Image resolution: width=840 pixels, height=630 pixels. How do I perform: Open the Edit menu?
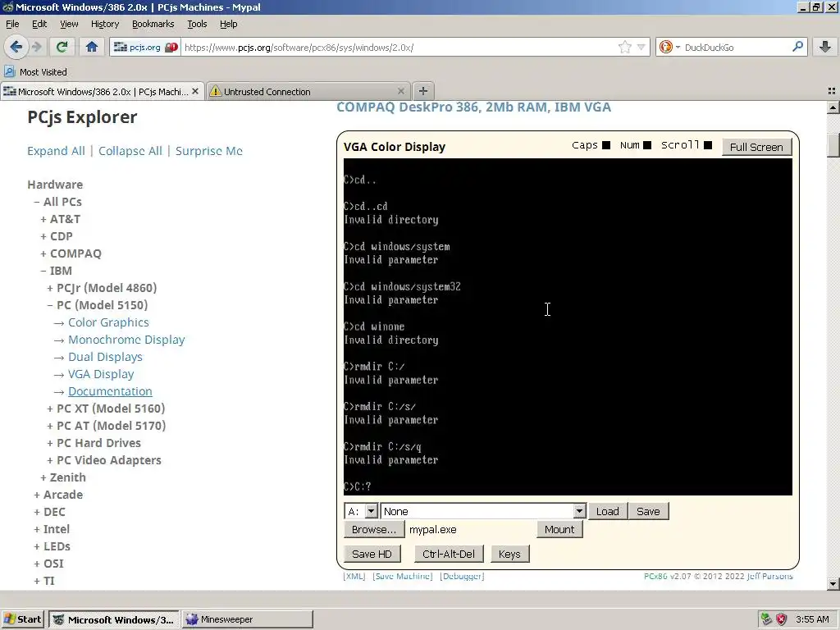(x=39, y=24)
